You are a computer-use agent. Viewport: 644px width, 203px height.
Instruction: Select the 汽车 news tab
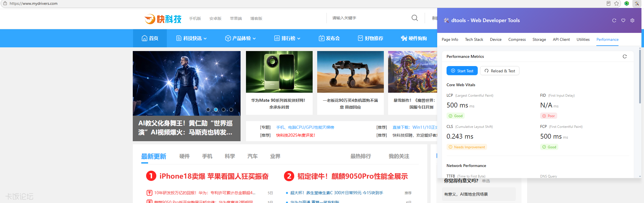(x=253, y=156)
